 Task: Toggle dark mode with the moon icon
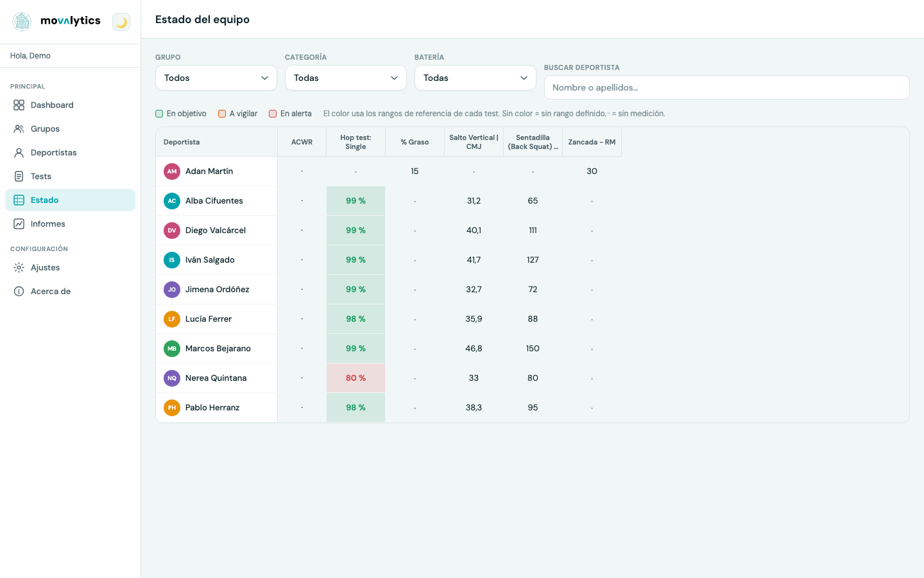[x=121, y=22]
